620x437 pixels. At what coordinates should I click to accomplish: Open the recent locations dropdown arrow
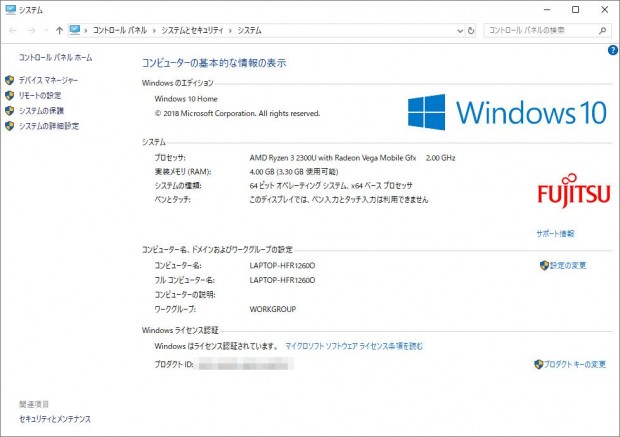[46, 30]
